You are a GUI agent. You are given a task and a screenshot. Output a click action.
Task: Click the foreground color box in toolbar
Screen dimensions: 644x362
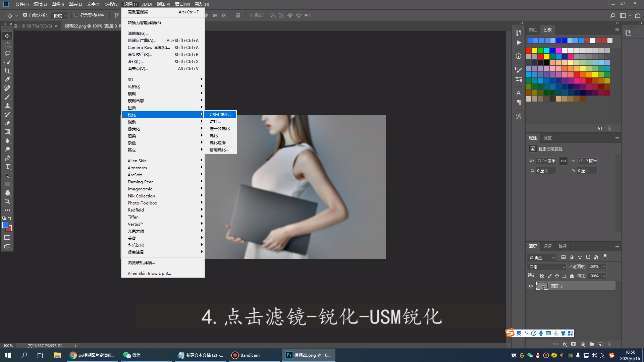tap(5, 225)
